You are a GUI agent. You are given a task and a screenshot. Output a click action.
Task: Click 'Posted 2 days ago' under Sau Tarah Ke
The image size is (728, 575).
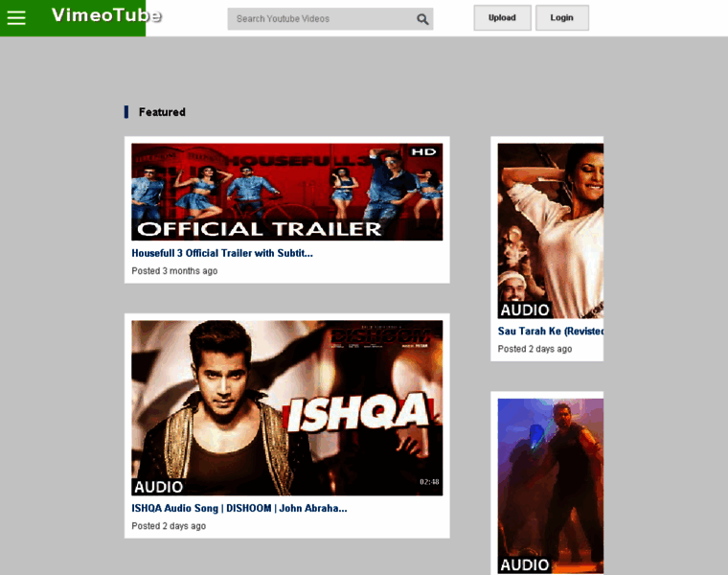(x=535, y=349)
